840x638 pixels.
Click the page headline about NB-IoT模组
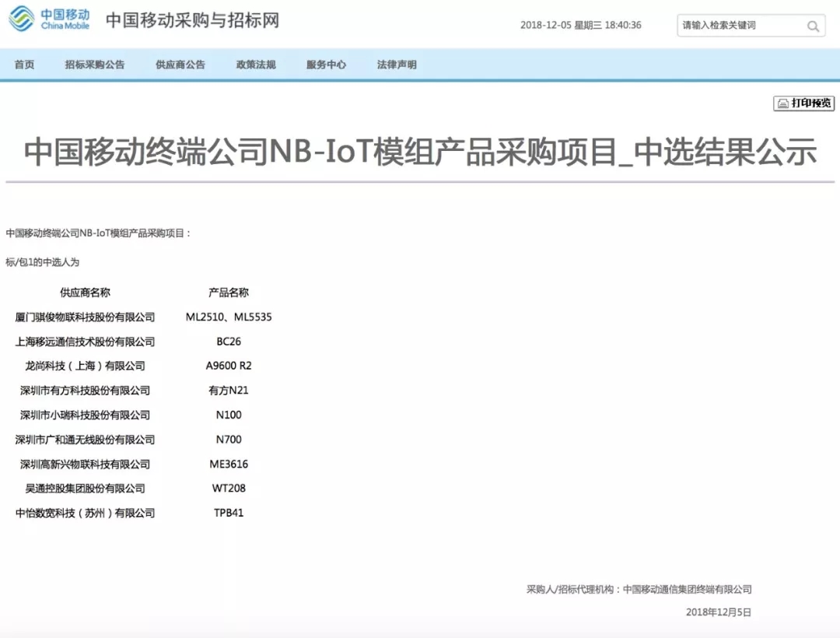[x=420, y=152]
